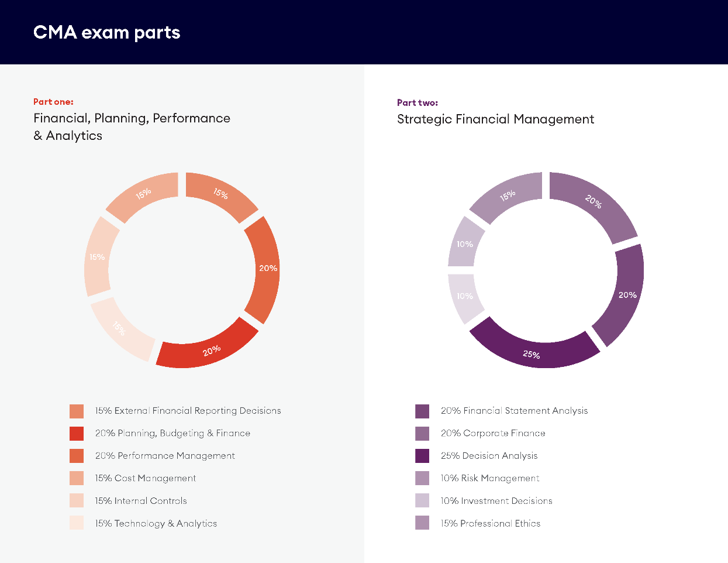
Task: Select the red 20% segment in orange donut
Action: click(208, 349)
